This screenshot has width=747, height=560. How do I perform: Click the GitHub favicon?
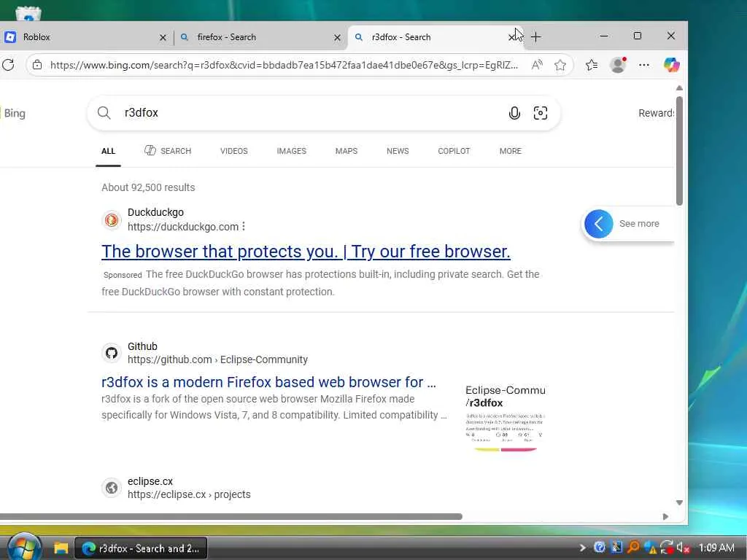coord(112,353)
